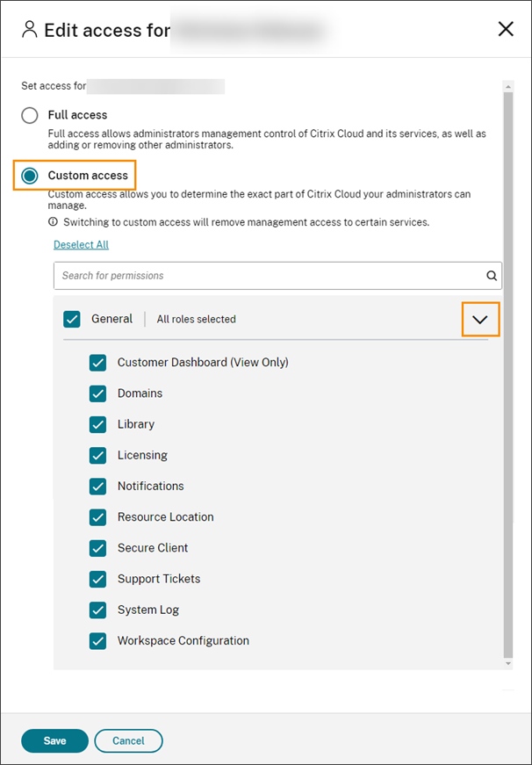Collapse the General section chevron
Image resolution: width=532 pixels, height=765 pixels.
pos(480,320)
